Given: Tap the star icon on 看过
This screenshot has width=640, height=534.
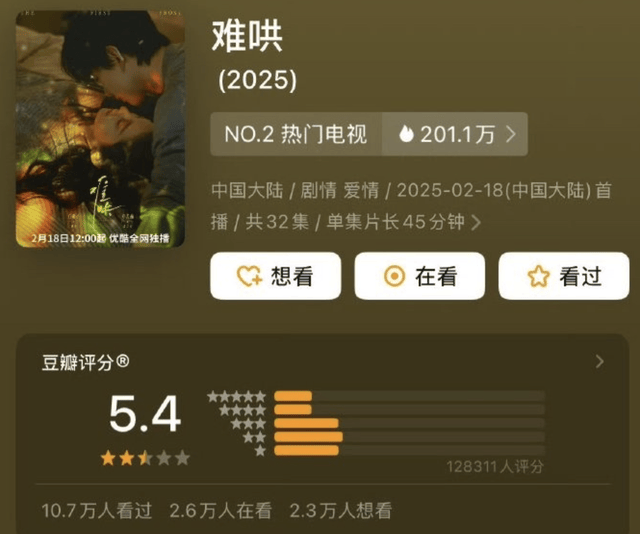Looking at the screenshot, I should tap(538, 276).
